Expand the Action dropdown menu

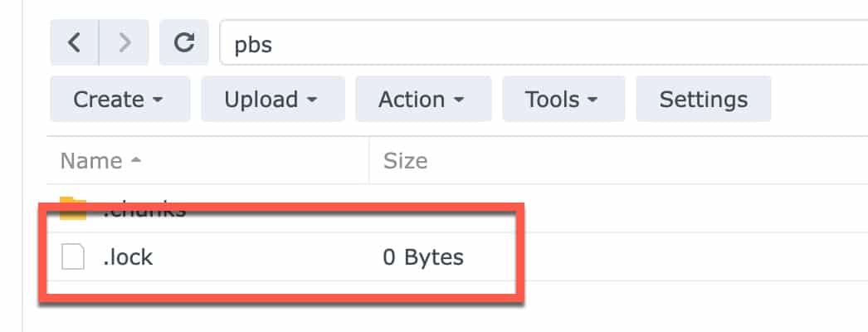pos(423,99)
